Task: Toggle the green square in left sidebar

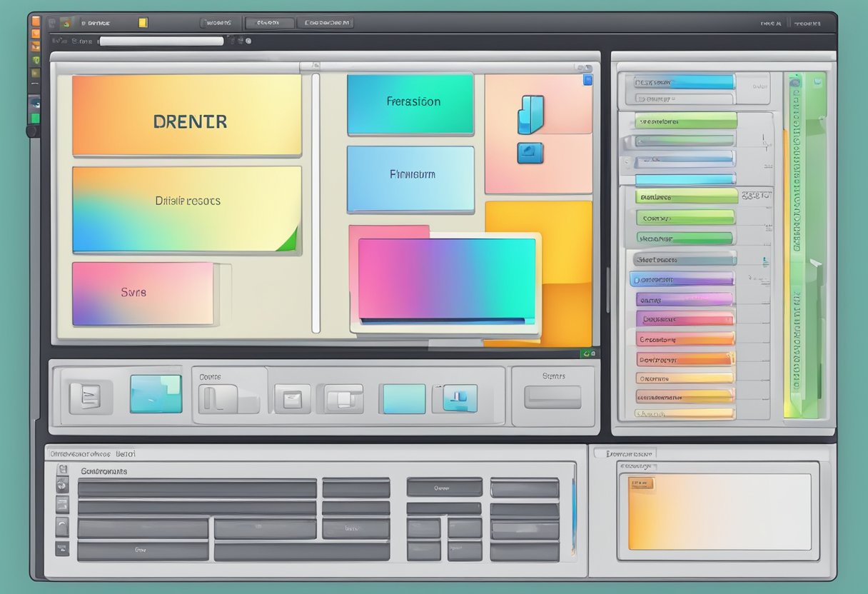Action: 35,118
